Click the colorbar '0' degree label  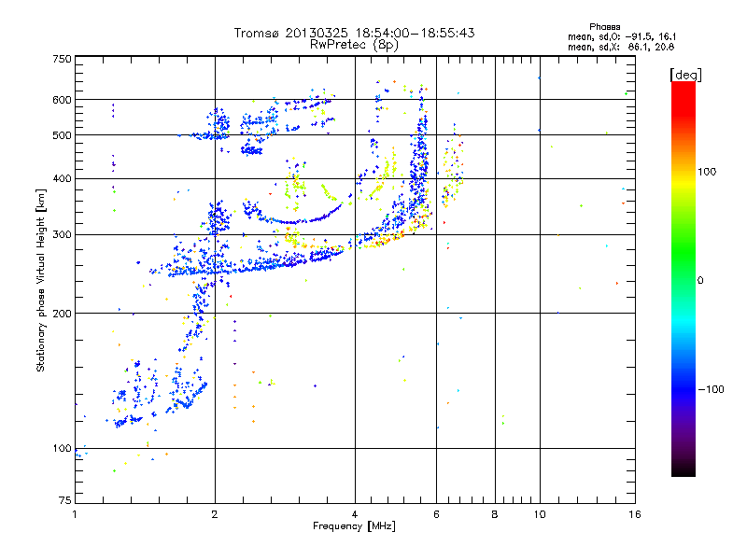click(x=699, y=281)
